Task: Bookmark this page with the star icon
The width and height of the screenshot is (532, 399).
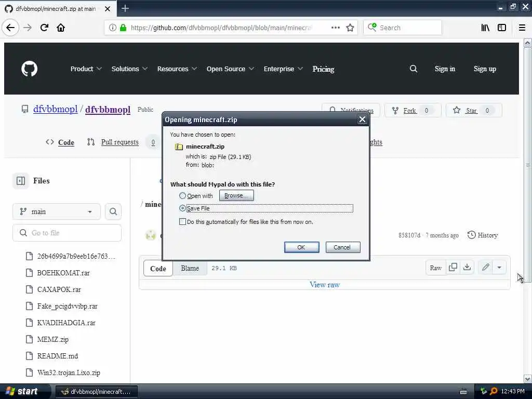Action: [x=350, y=28]
